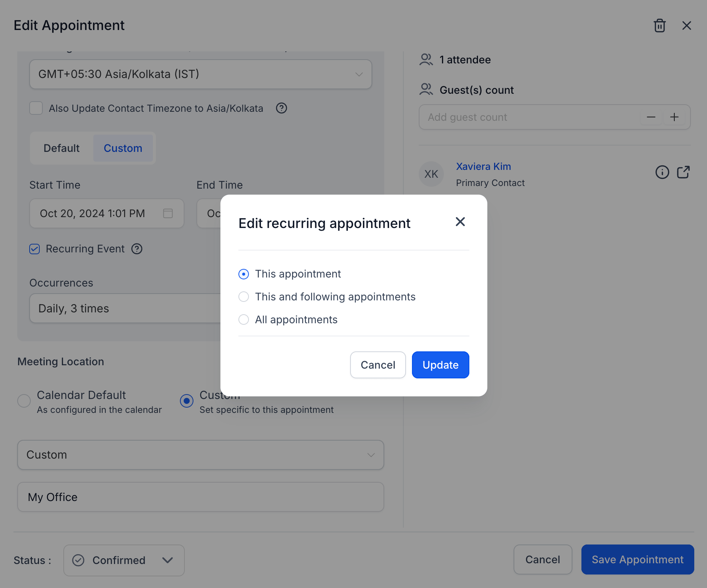
Task: Open the Confirmed status dropdown
Action: [124, 560]
